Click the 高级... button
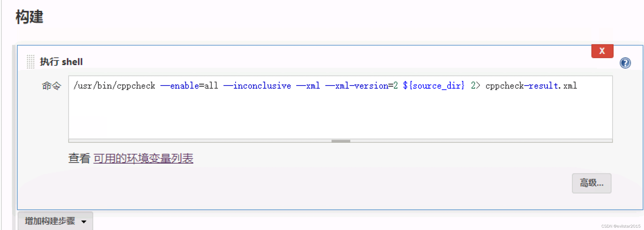This screenshot has height=230, width=644. pyautogui.click(x=591, y=183)
